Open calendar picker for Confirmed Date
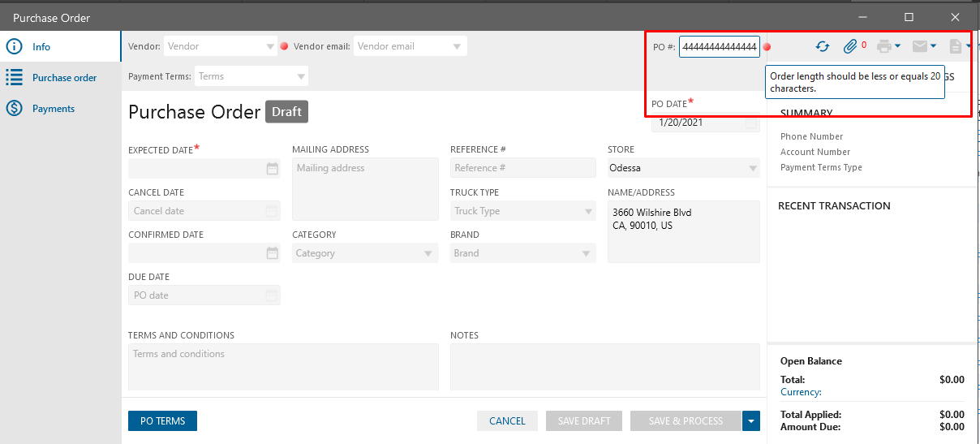 pyautogui.click(x=273, y=253)
